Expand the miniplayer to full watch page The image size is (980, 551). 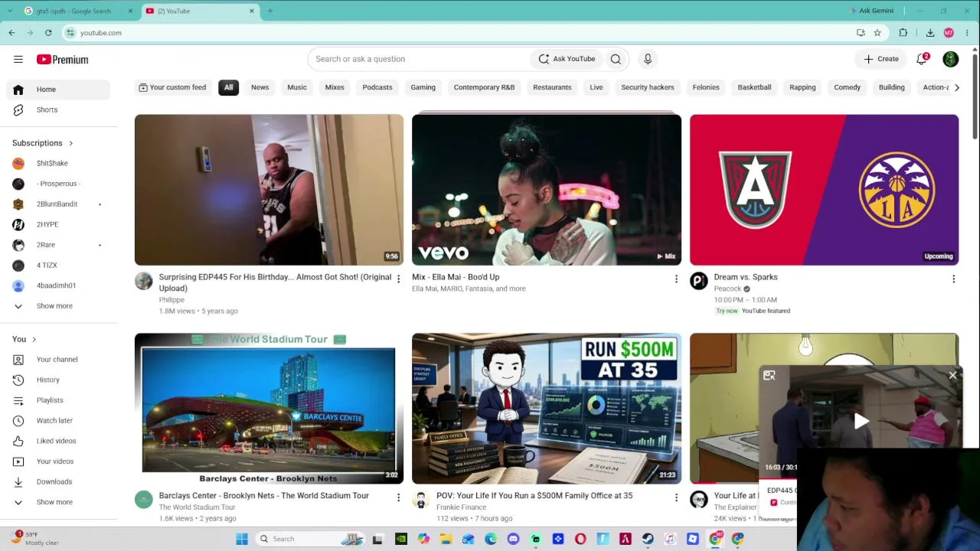coord(769,376)
